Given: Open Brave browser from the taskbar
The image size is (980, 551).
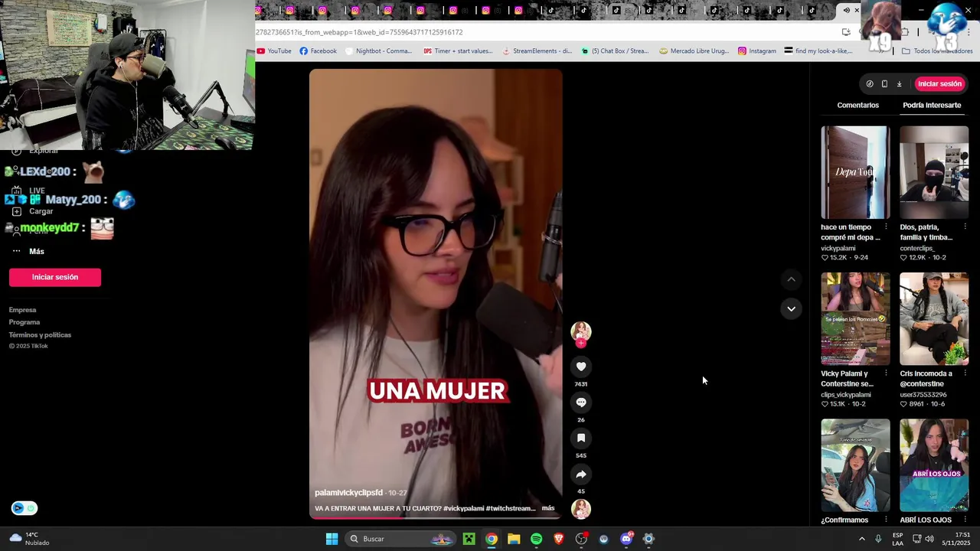Looking at the screenshot, I should coord(559,539).
